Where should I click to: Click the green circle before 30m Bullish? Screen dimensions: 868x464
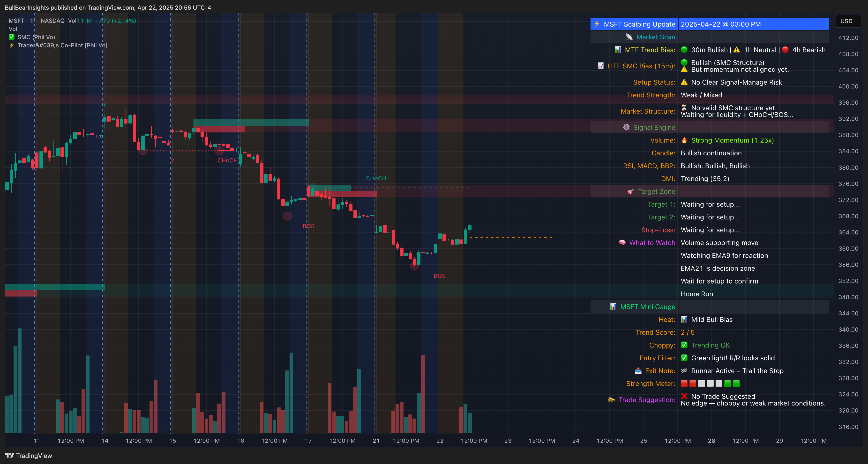(x=684, y=50)
